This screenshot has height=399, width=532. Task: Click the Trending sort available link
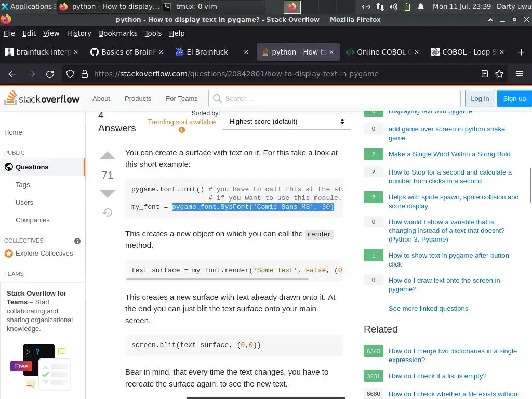pyautogui.click(x=181, y=122)
